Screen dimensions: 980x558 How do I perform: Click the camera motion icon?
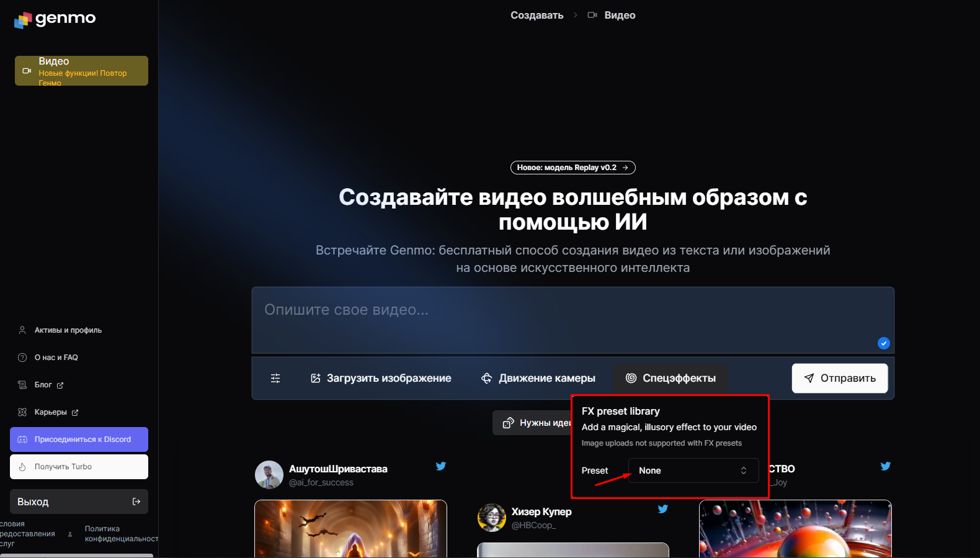pyautogui.click(x=487, y=378)
